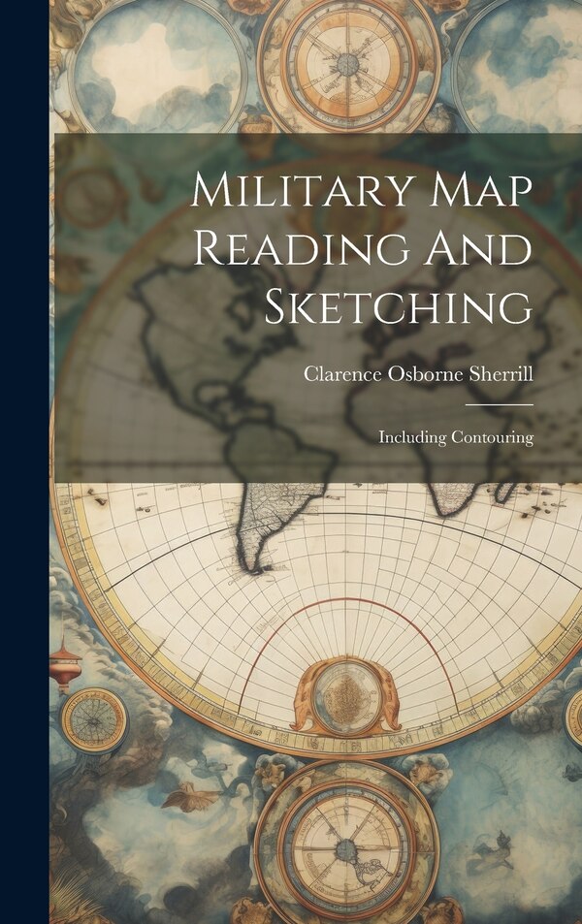Click the "Military Map" title line

(x=361, y=190)
